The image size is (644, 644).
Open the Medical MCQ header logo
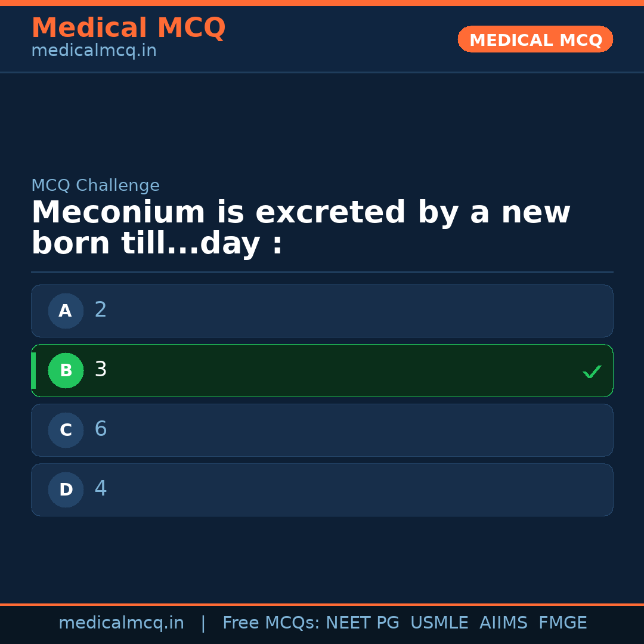129,28
